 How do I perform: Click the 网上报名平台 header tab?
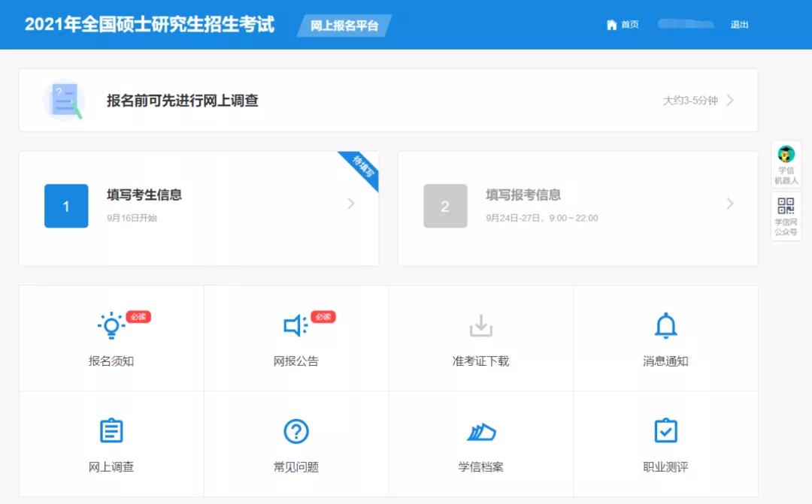(x=345, y=24)
